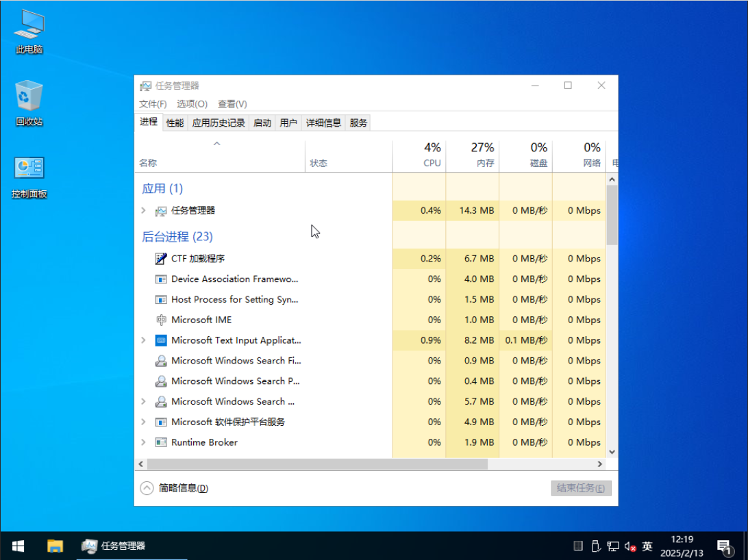Image resolution: width=748 pixels, height=560 pixels.
Task: Click the vertical scrollbar down arrow
Action: coord(612,452)
